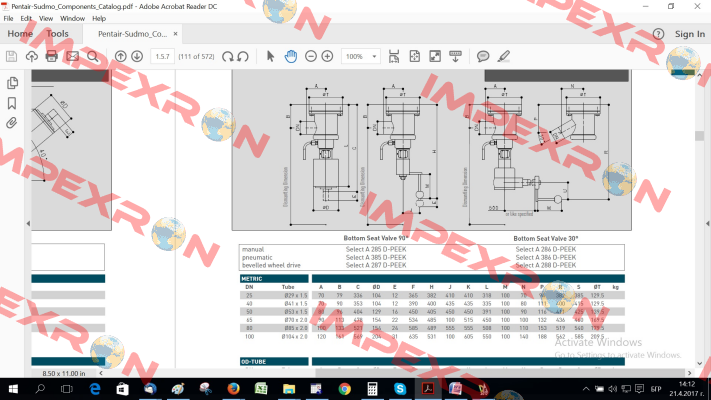This screenshot has height=400, width=711.
Task: Open Skype from the taskbar
Action: click(x=399, y=389)
